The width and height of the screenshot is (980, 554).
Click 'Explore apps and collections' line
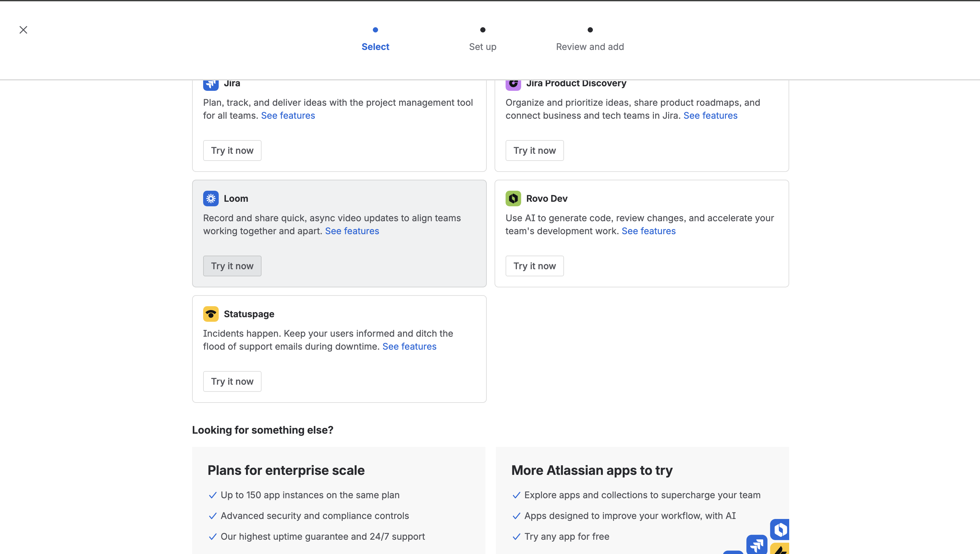642,495
